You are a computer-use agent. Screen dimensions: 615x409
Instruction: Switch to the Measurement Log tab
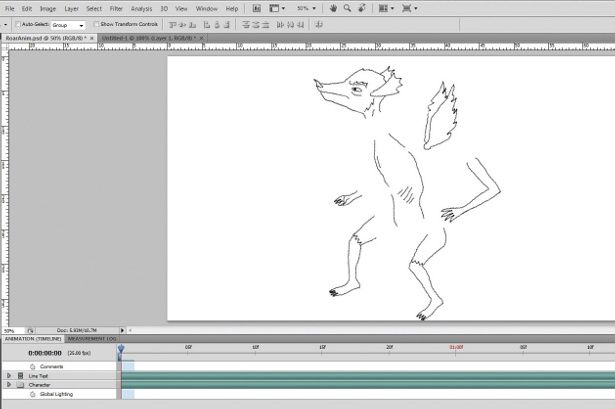coord(91,339)
